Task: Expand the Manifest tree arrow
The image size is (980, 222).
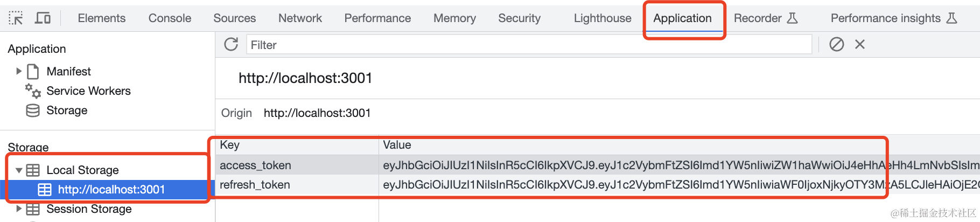Action: point(19,71)
